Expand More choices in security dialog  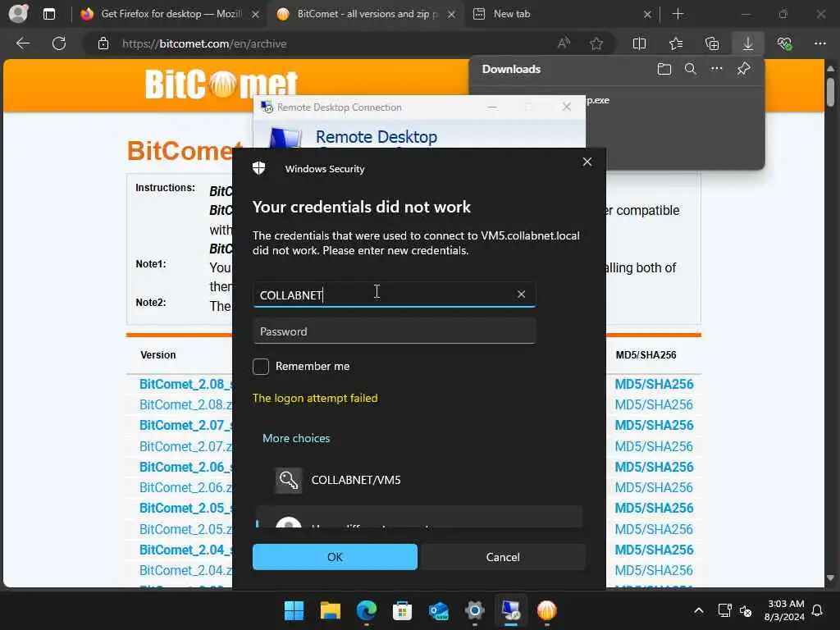point(296,438)
